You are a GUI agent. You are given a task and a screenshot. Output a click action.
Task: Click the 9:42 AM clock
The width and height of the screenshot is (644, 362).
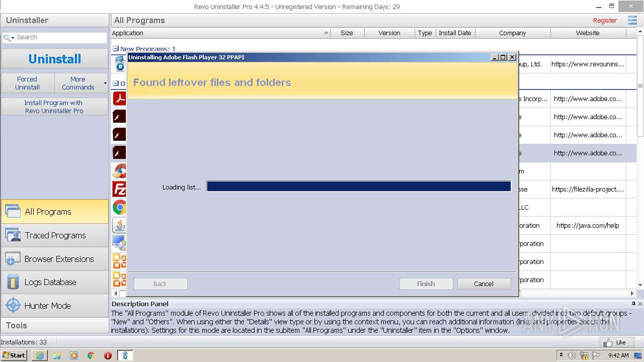pyautogui.click(x=618, y=355)
